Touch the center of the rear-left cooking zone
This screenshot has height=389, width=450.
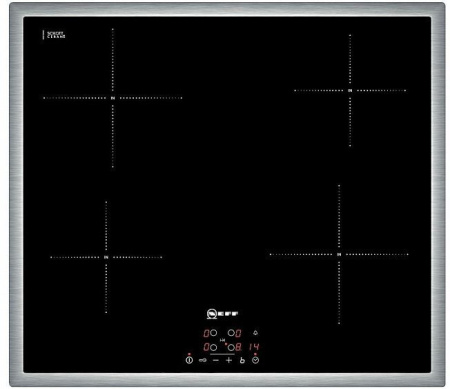[113, 98]
